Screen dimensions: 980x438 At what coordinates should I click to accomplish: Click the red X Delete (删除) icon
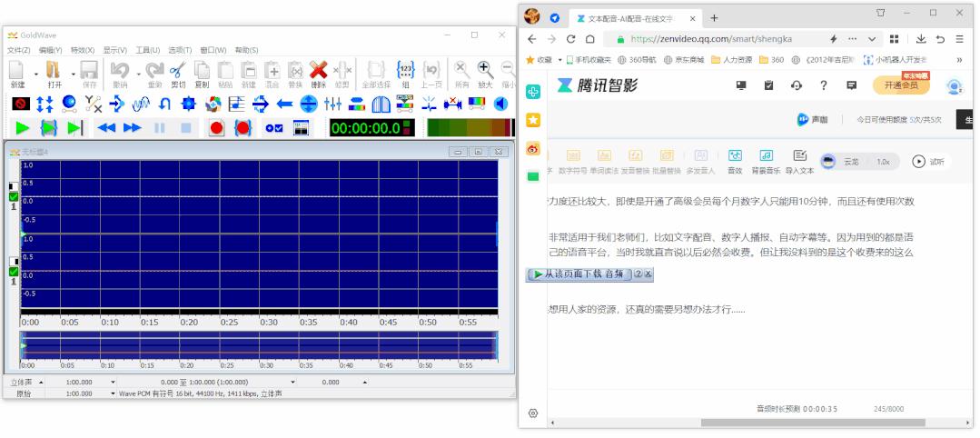tap(319, 70)
